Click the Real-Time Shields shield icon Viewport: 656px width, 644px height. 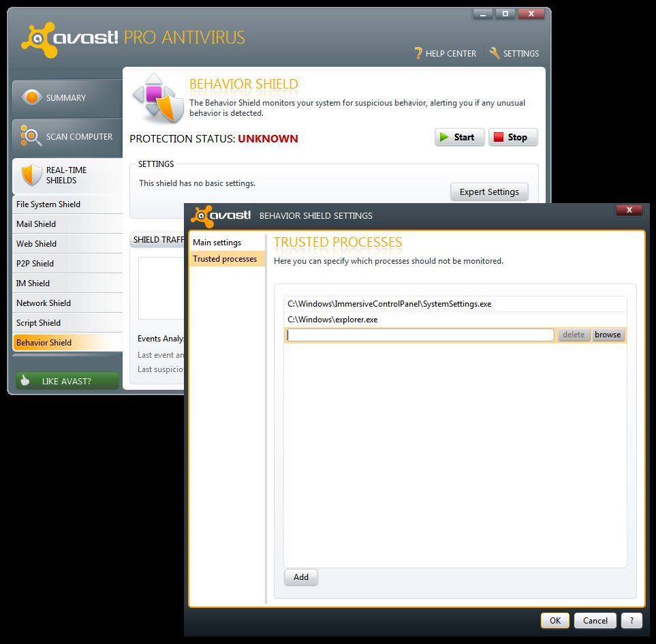coord(31,175)
